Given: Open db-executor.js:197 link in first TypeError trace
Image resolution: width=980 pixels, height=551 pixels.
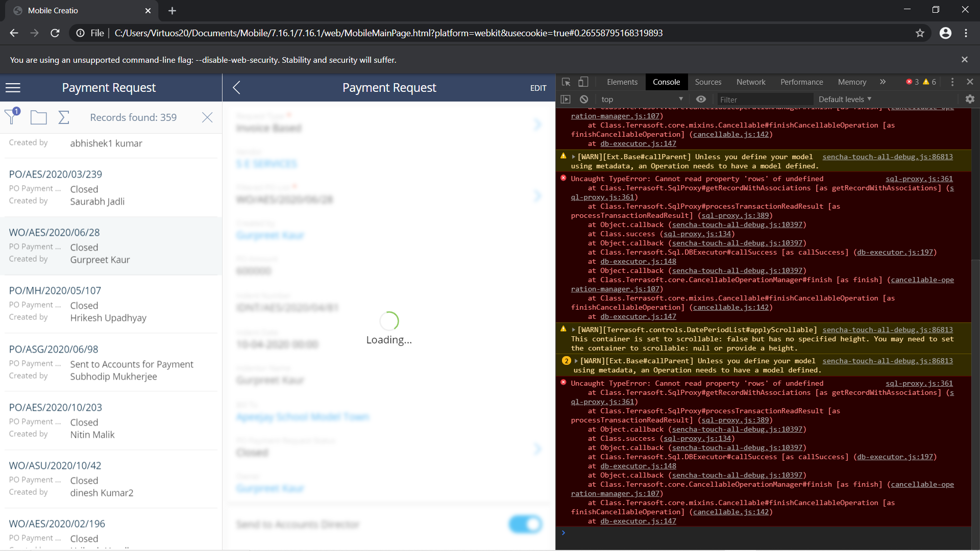Looking at the screenshot, I should (x=895, y=253).
